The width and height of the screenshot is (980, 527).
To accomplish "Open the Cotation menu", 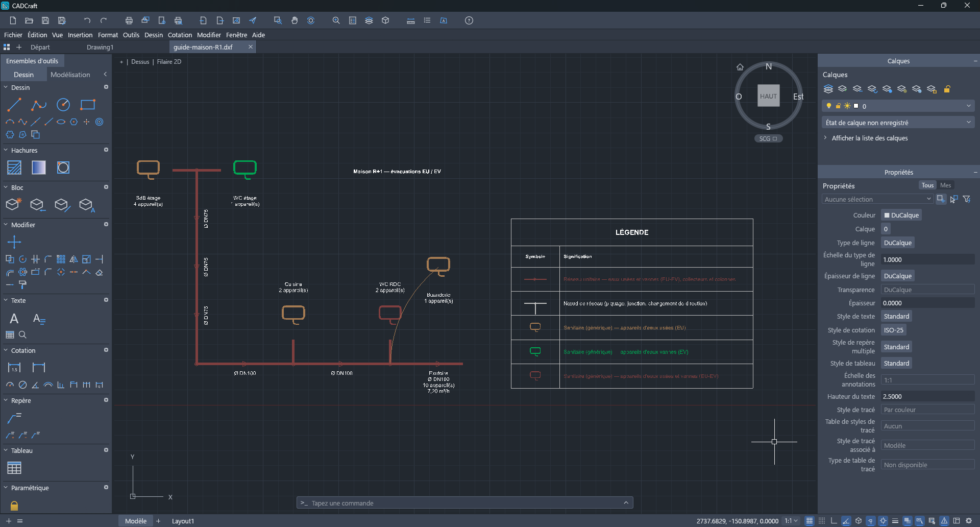I will pos(180,35).
